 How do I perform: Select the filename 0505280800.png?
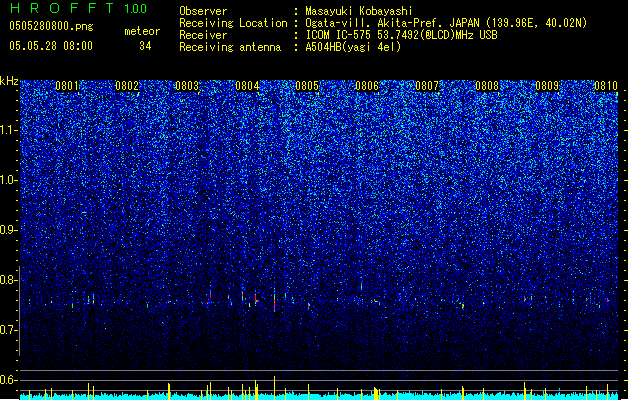[x=51, y=26]
